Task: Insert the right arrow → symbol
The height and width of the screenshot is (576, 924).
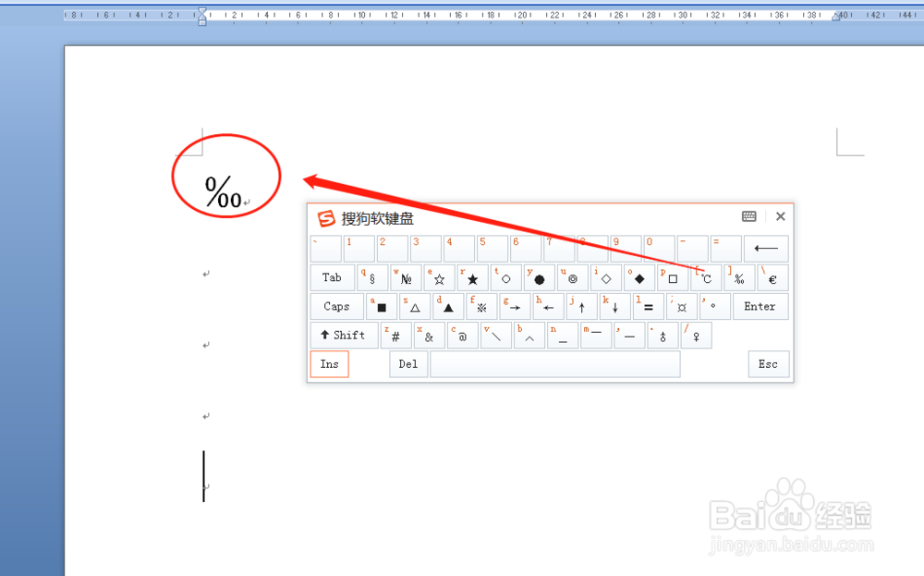Action: coord(515,307)
